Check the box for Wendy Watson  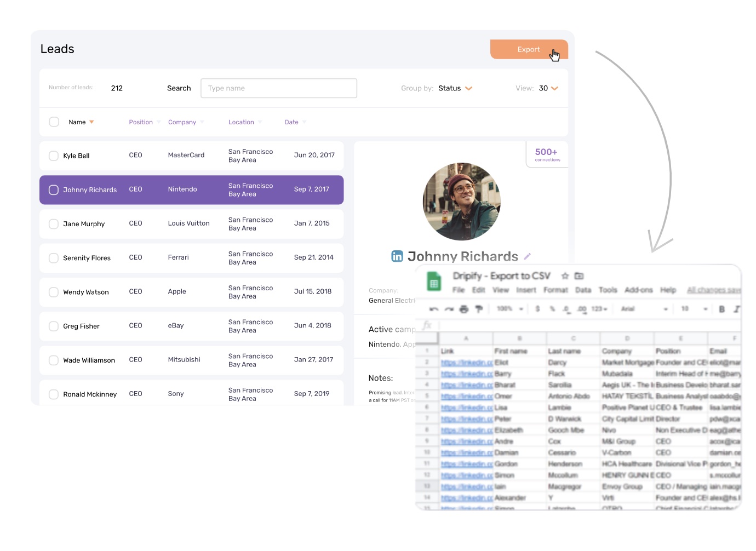pos(54,292)
